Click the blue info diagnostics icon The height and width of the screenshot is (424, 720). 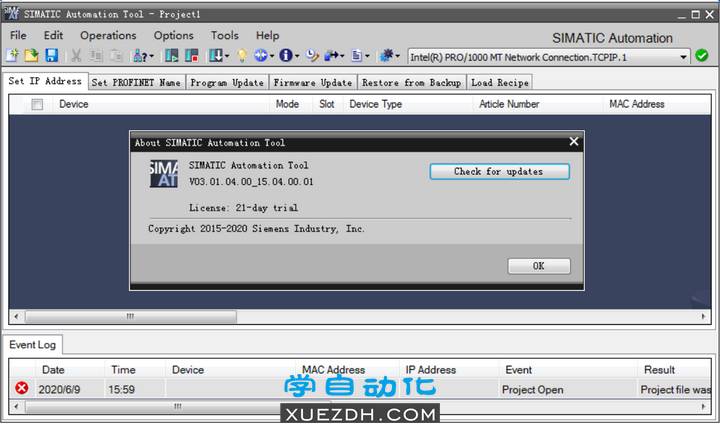(286, 56)
